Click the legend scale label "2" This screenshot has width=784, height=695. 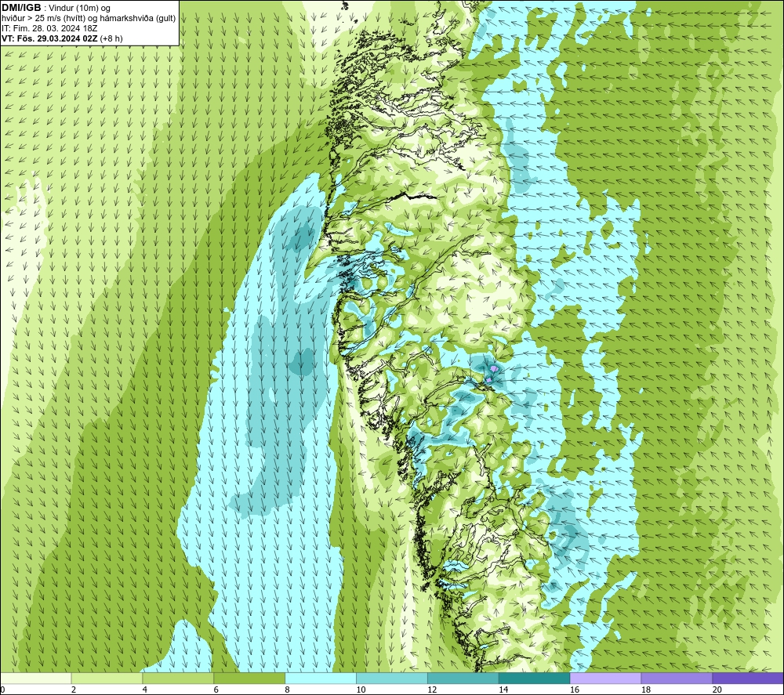coord(74,690)
